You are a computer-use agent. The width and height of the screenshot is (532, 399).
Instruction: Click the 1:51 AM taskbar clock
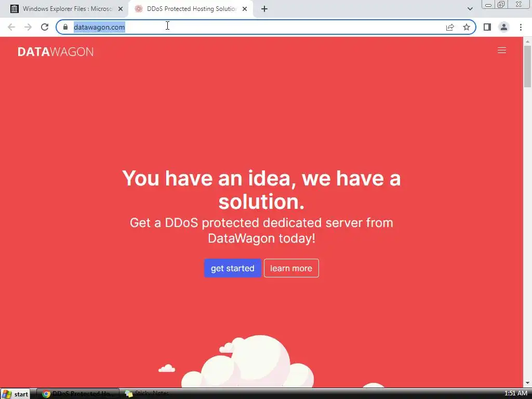[x=516, y=393]
